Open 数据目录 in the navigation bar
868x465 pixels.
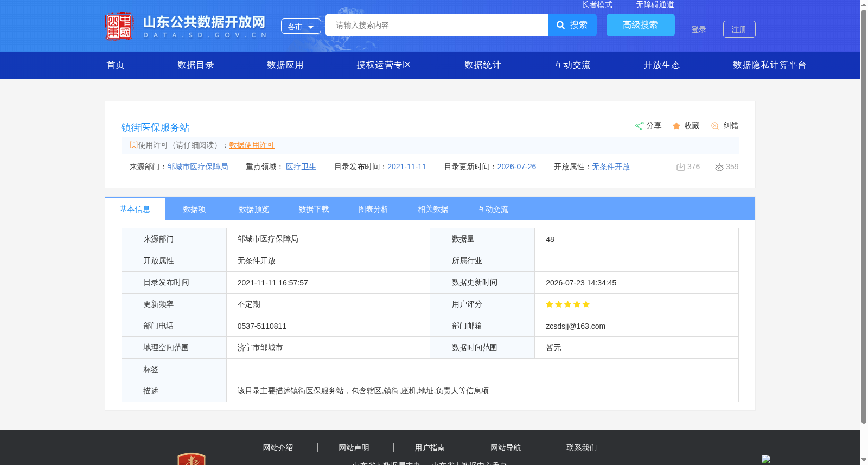[x=196, y=65]
